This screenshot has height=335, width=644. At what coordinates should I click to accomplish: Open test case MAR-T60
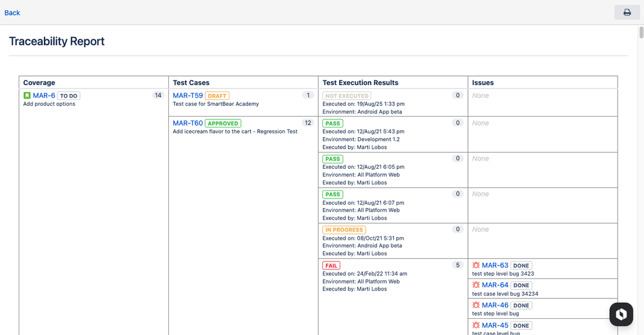tap(188, 123)
